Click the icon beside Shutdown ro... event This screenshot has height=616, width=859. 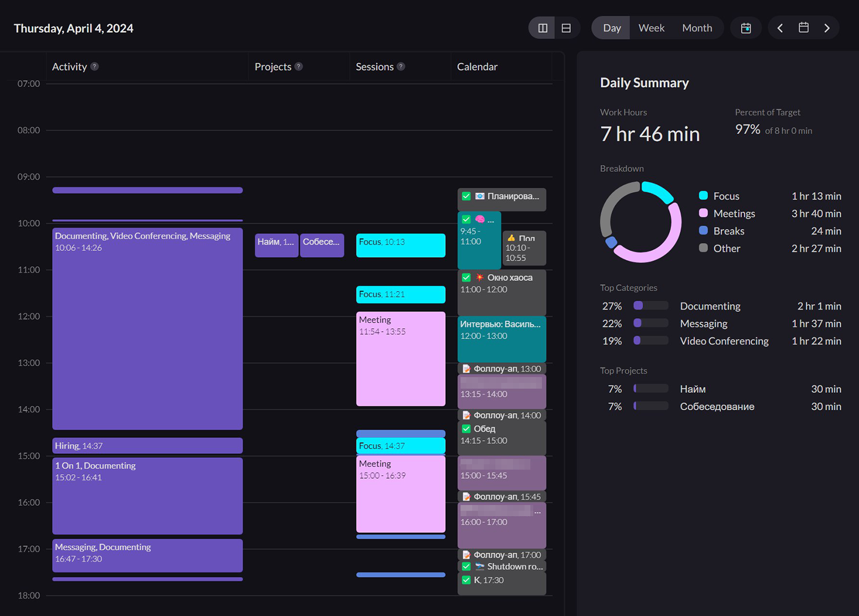(479, 566)
